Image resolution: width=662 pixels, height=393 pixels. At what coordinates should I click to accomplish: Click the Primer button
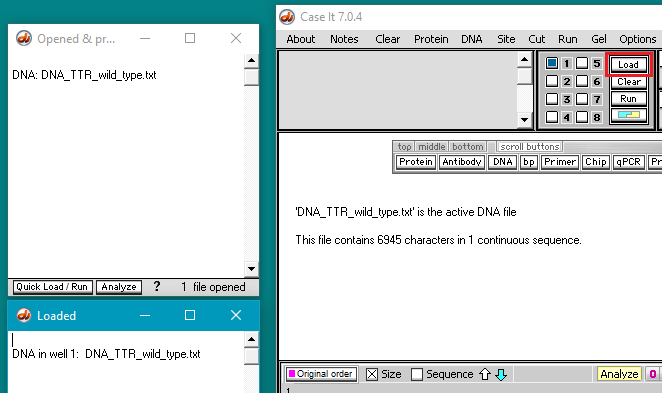click(x=559, y=162)
